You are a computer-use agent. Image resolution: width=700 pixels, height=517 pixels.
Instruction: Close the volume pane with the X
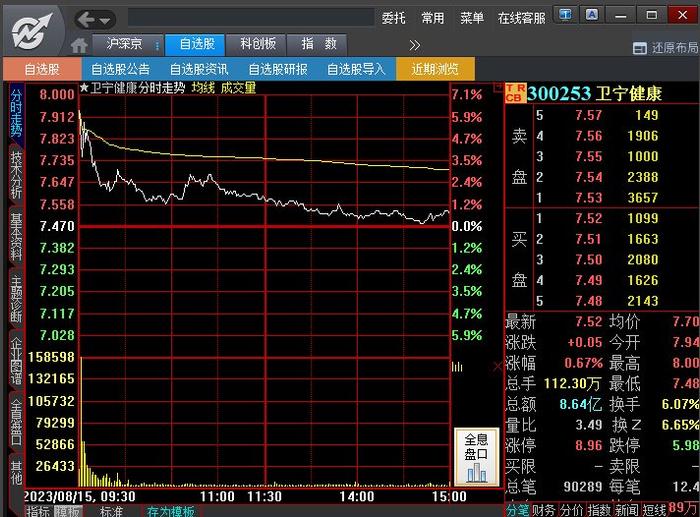tap(498, 367)
